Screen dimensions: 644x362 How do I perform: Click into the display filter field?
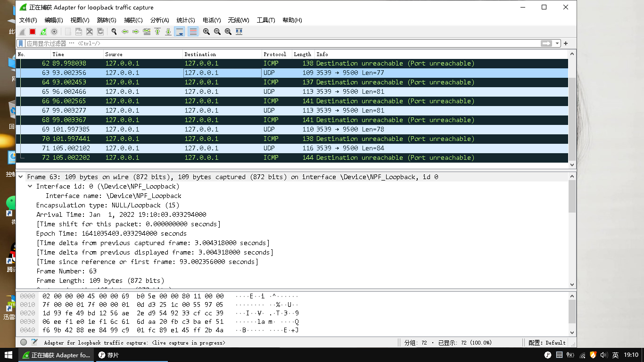tap(283, 43)
